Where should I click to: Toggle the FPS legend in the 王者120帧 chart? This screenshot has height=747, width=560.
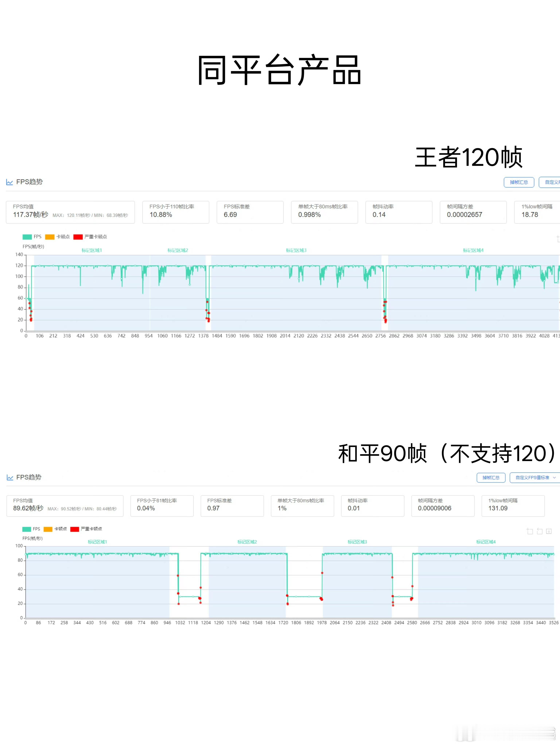tap(32, 237)
